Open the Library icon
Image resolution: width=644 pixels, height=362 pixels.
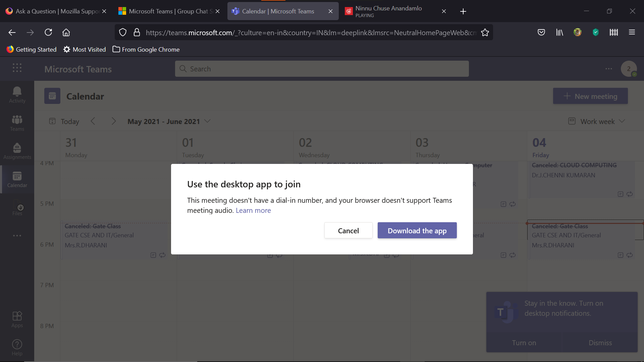point(559,32)
